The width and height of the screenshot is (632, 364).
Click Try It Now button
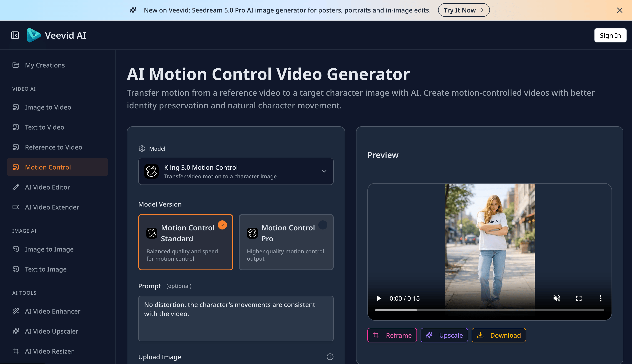tap(464, 10)
